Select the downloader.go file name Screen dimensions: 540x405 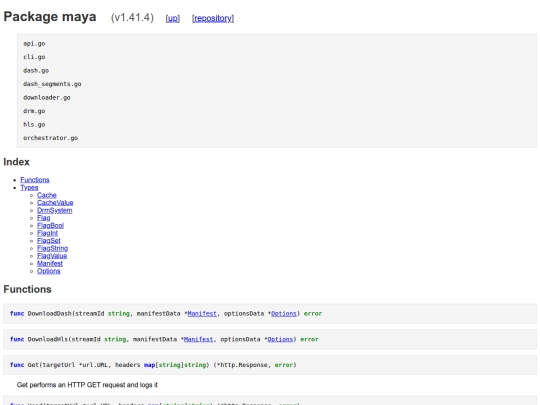[47, 97]
